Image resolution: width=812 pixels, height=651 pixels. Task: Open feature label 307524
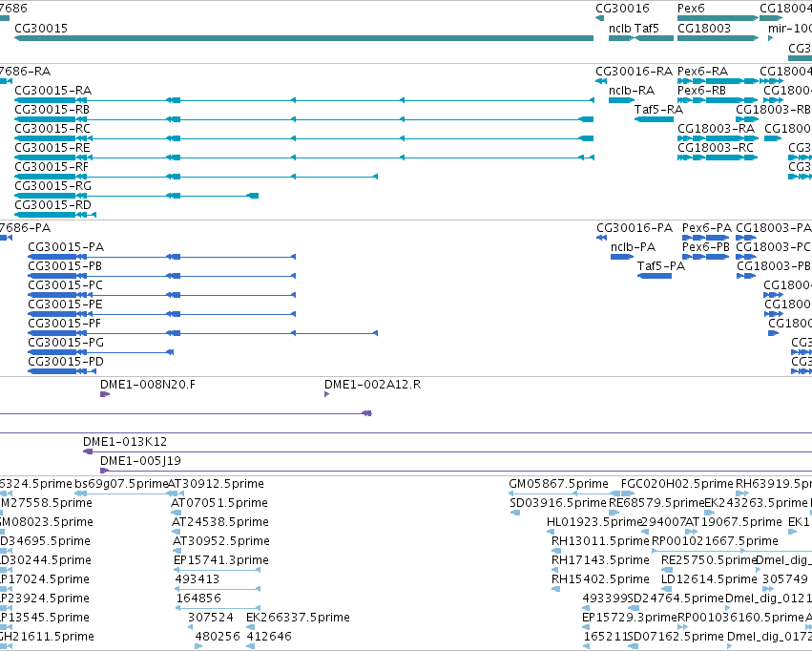click(x=210, y=618)
